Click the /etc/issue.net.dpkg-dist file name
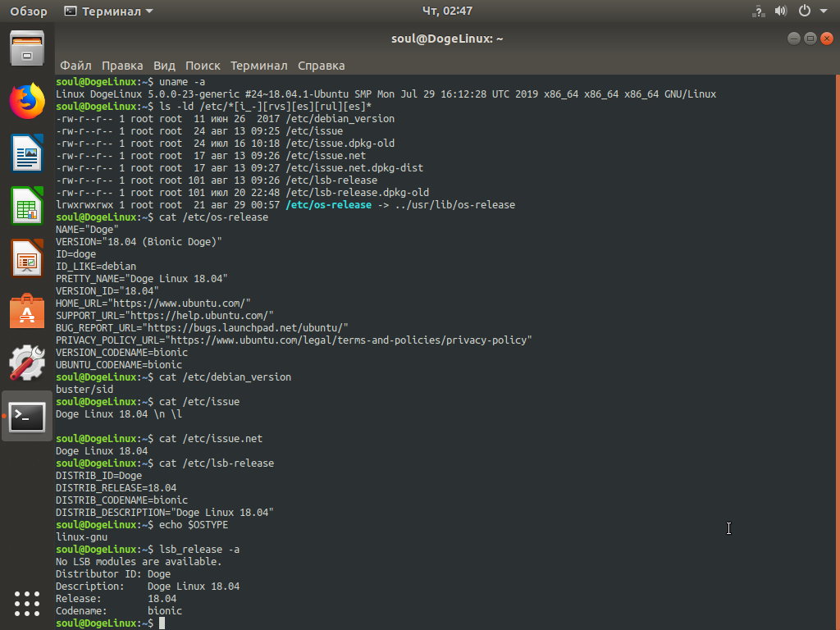 click(x=354, y=168)
